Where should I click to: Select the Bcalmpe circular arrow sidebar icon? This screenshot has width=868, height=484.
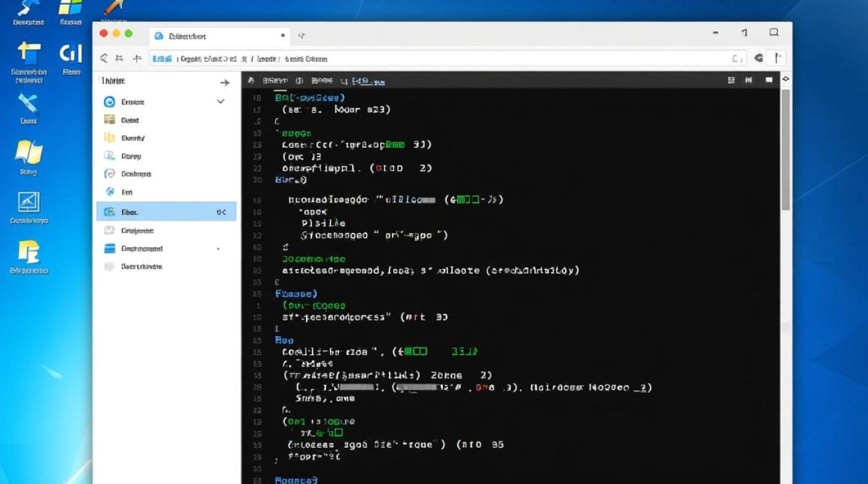point(111,174)
